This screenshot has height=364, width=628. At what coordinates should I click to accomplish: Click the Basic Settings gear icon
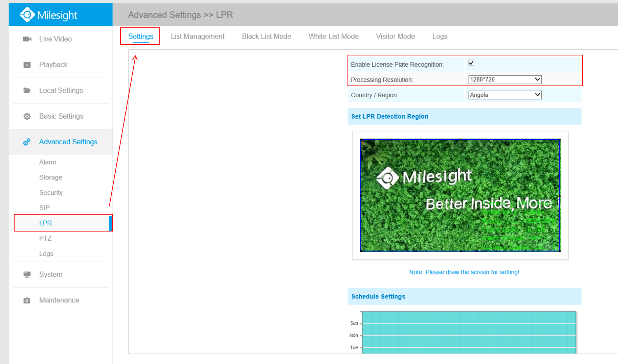(27, 116)
